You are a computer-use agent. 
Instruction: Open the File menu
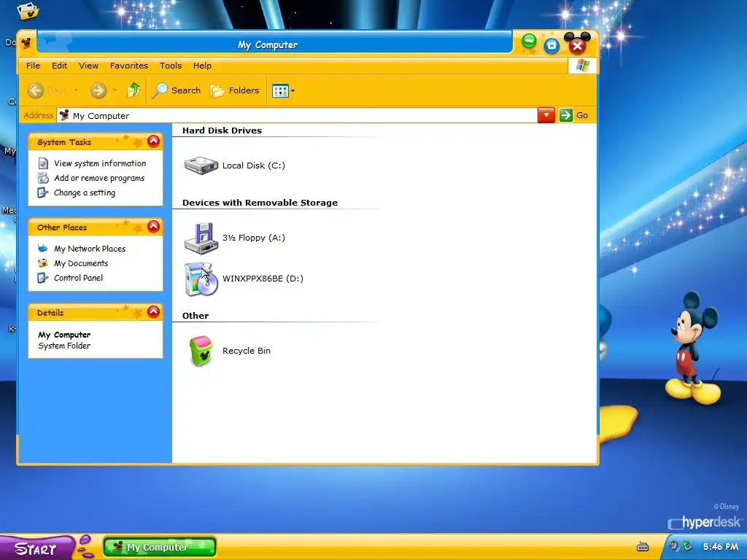pyautogui.click(x=33, y=66)
